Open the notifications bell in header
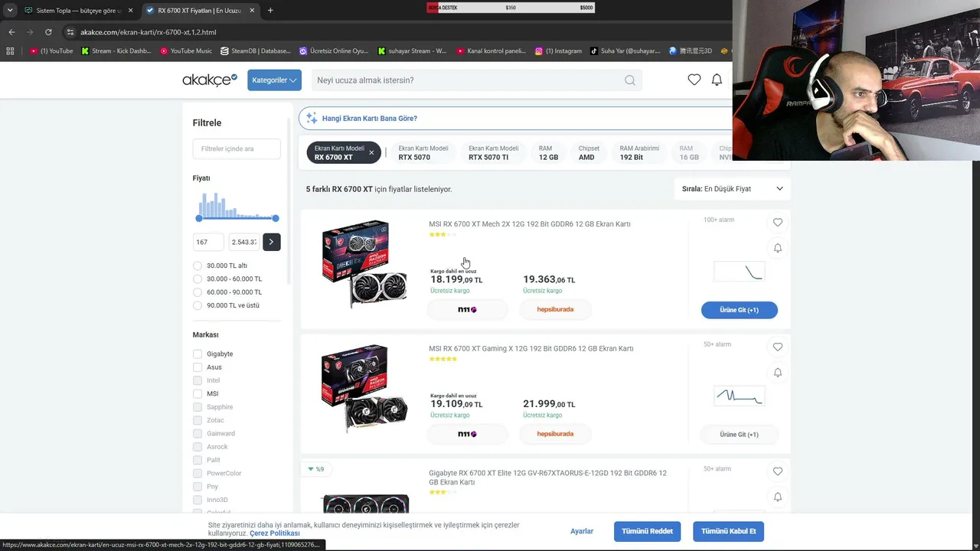980x551 pixels. click(717, 80)
